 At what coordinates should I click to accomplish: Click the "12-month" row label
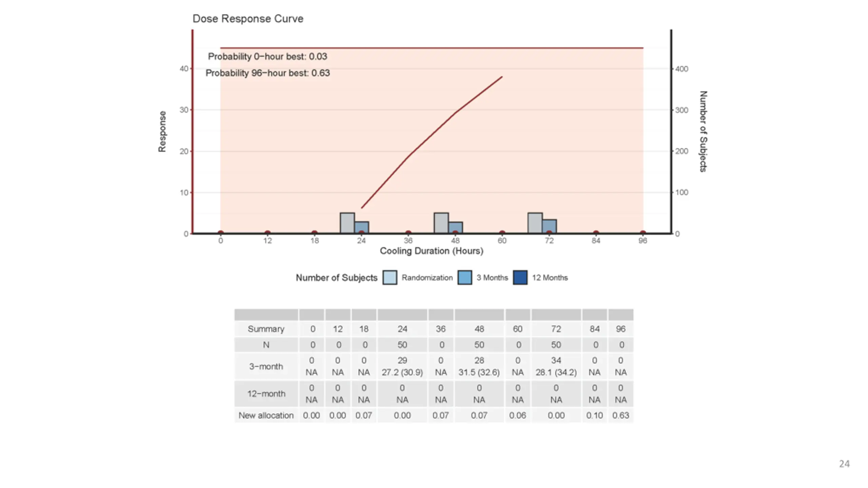pos(266,394)
